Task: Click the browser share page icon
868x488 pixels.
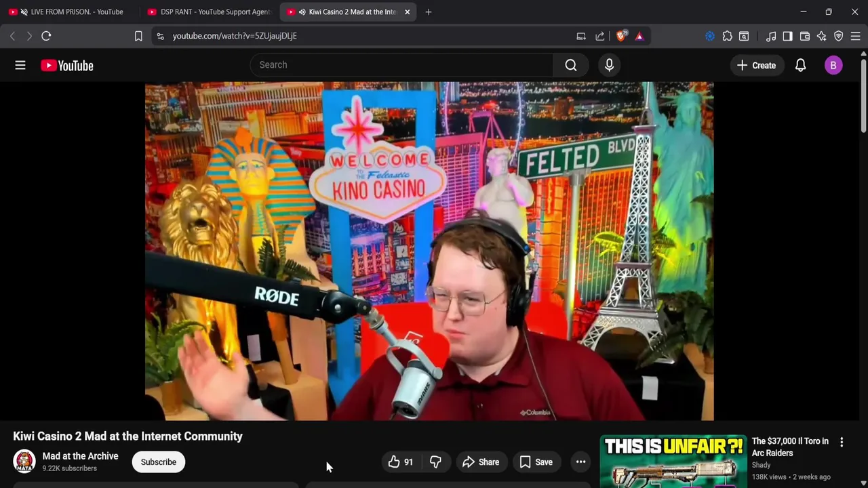Action: (x=600, y=36)
